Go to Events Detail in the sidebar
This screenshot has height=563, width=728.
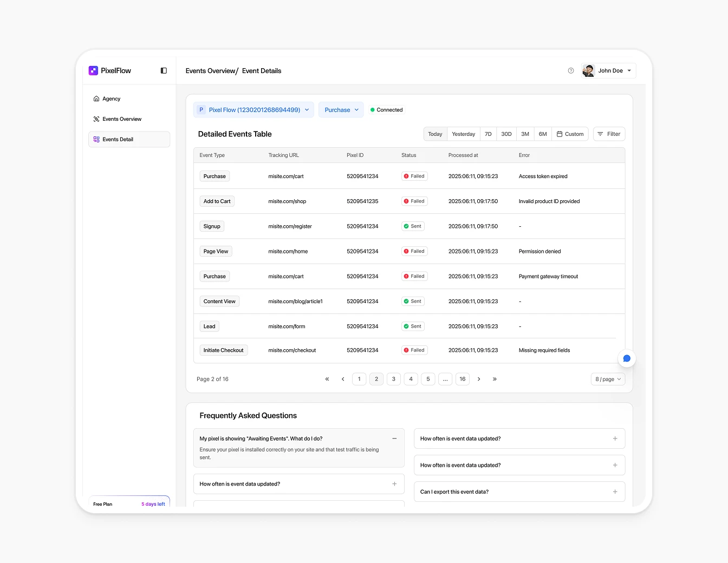pyautogui.click(x=118, y=139)
